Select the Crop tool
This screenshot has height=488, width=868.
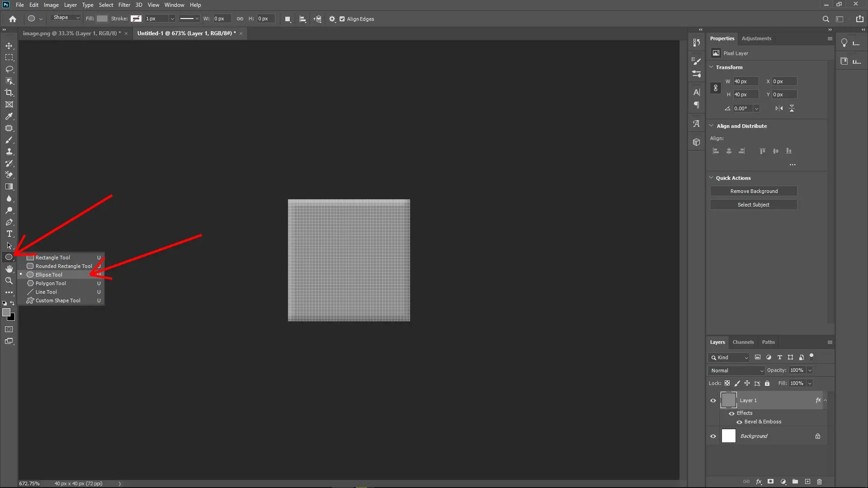click(x=9, y=93)
